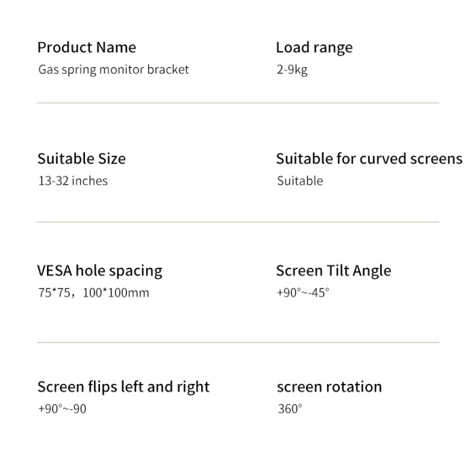Select the Gas spring monitor bracket text
The width and height of the screenshot is (476, 473).
pos(114,69)
